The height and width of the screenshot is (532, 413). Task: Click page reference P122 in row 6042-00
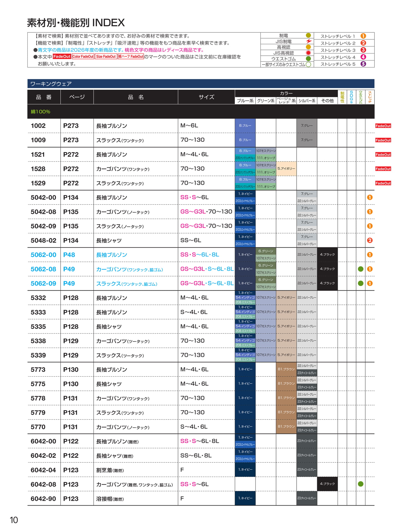click(x=71, y=441)
